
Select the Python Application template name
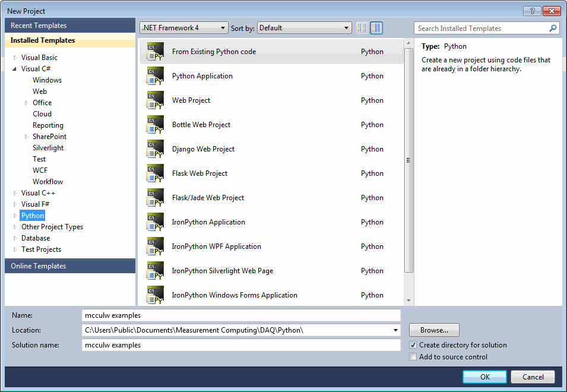coord(202,76)
